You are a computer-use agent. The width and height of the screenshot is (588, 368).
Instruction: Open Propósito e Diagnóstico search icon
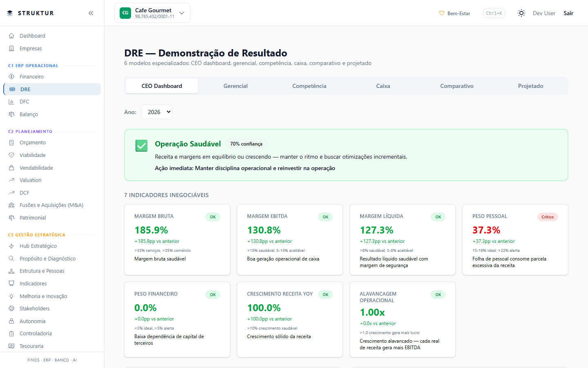(11, 258)
